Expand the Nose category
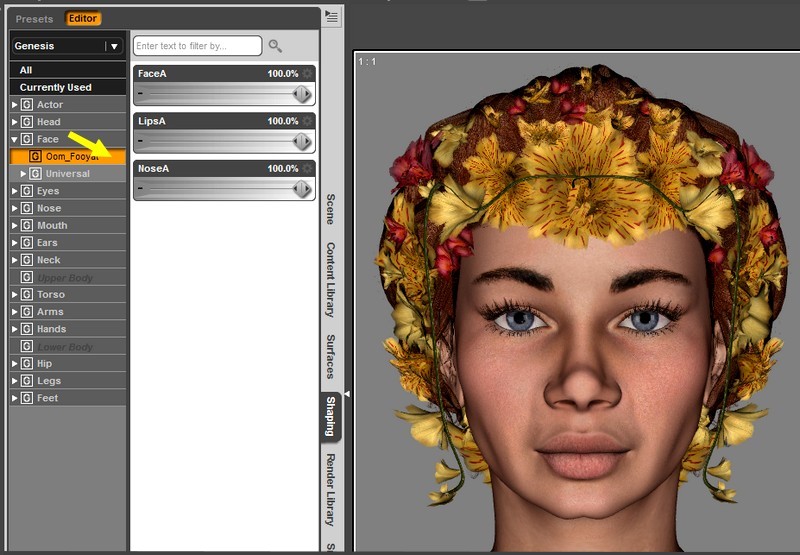The width and height of the screenshot is (800, 555). pyautogui.click(x=14, y=208)
